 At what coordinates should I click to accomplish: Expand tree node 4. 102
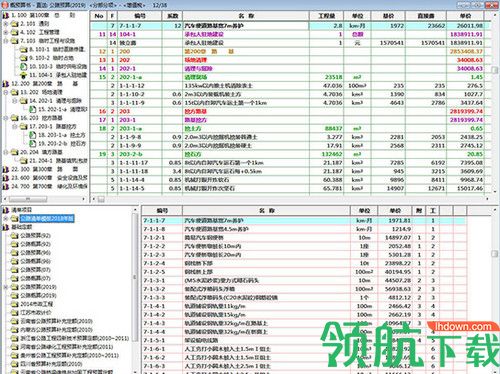[x=6, y=32]
